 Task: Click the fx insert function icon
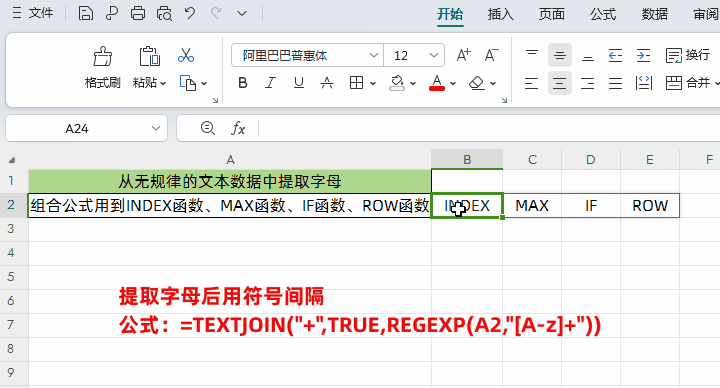[x=238, y=128]
